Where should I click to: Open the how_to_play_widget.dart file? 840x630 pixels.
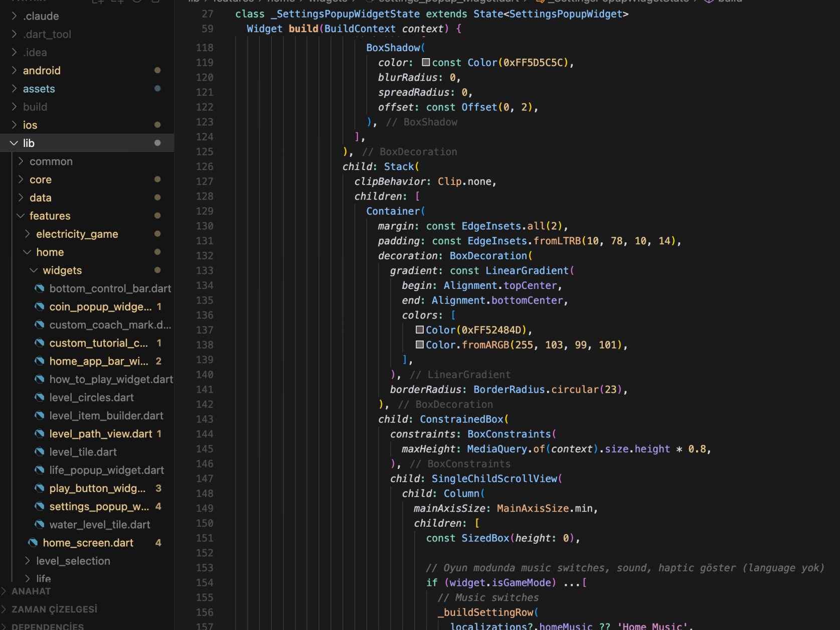point(111,379)
